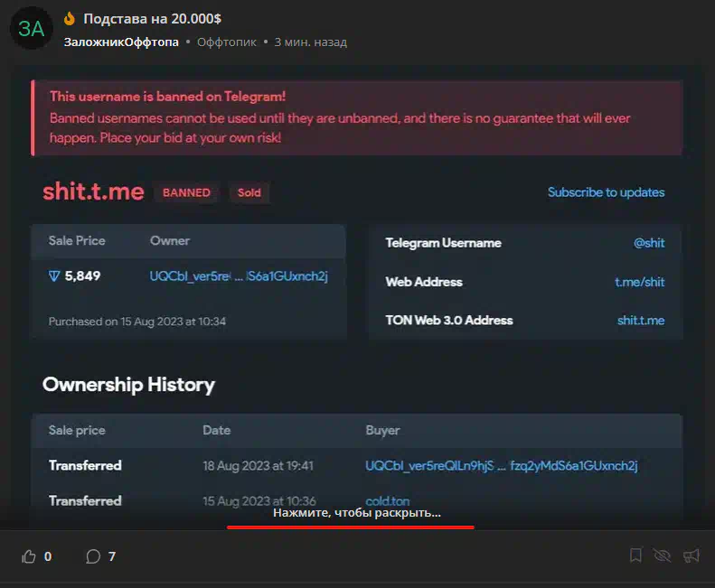The height and width of the screenshot is (588, 715).
Task: Click Transferred in the 18 Aug row
Action: 85,466
